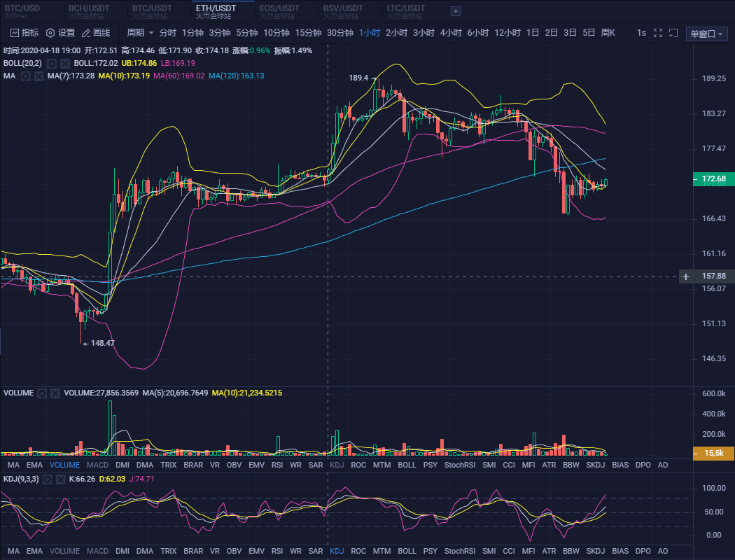The width and height of the screenshot is (735, 560).
Task: Remove the VOLUME indicator via its X toggle
Action: point(55,393)
